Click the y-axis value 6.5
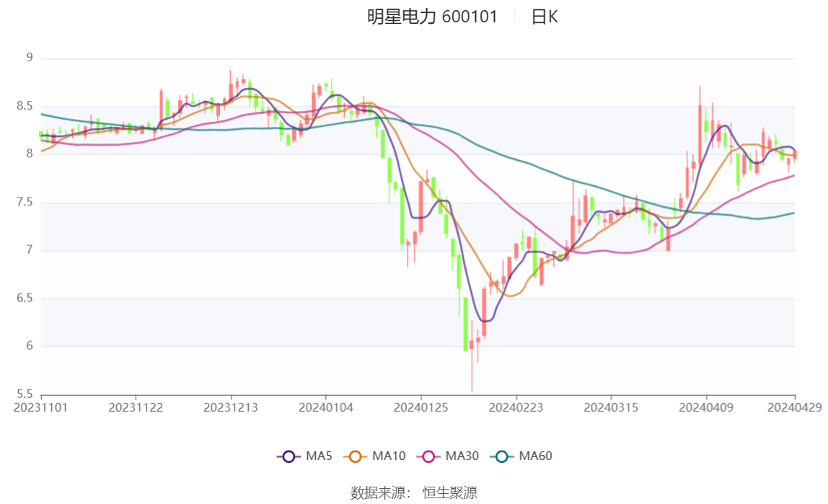 (x=25, y=299)
